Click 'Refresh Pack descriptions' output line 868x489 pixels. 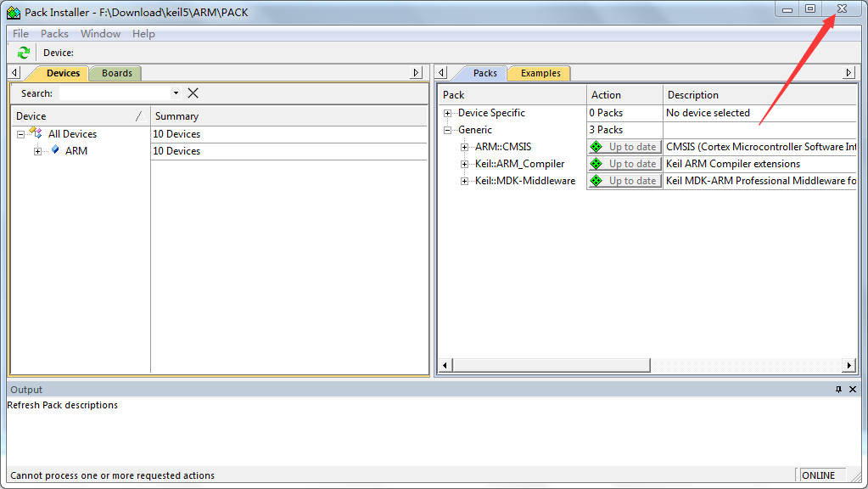[62, 405]
